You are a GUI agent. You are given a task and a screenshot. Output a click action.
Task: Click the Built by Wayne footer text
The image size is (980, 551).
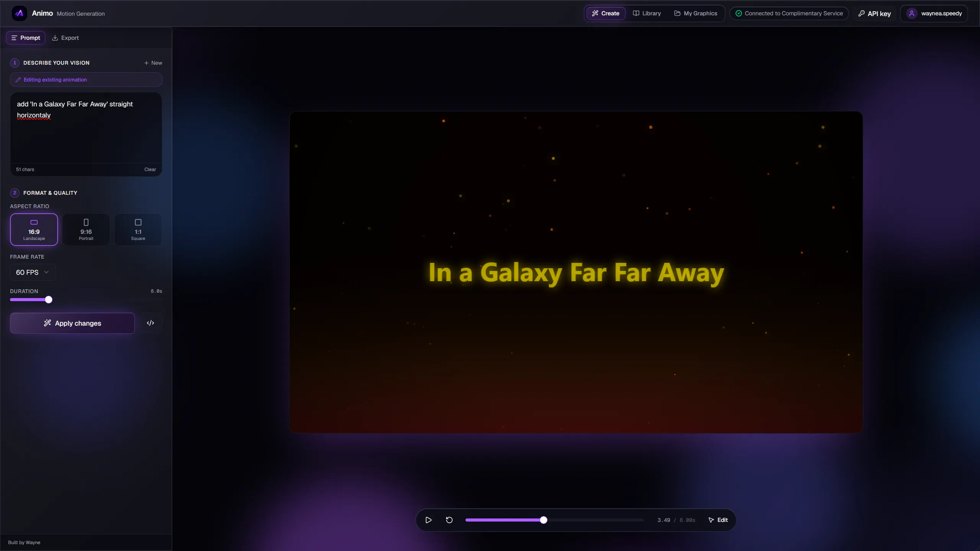[x=24, y=543]
